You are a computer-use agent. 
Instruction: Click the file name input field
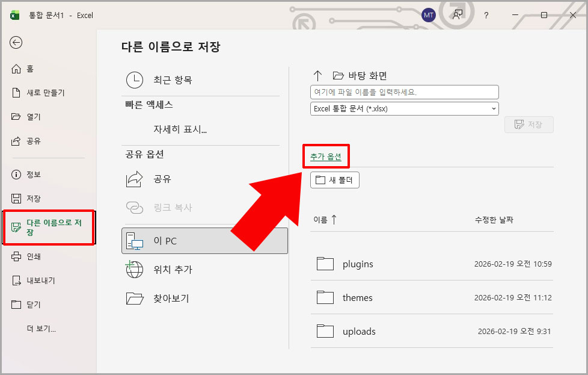pos(404,91)
